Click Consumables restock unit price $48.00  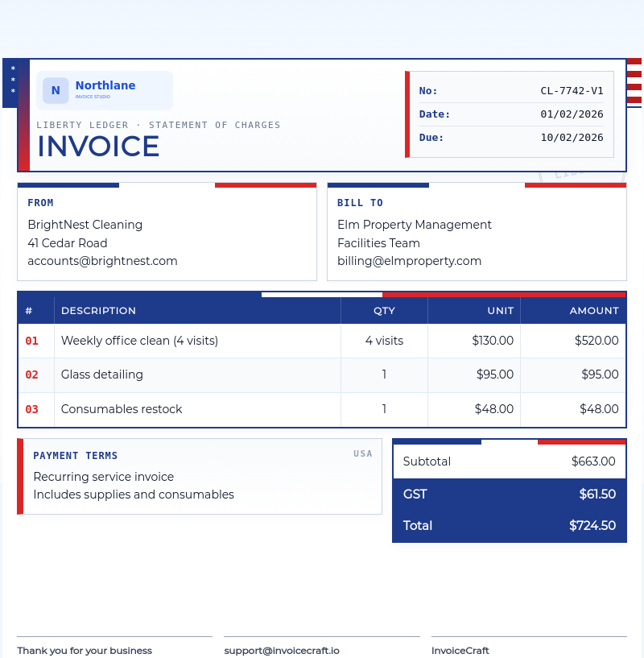494,409
